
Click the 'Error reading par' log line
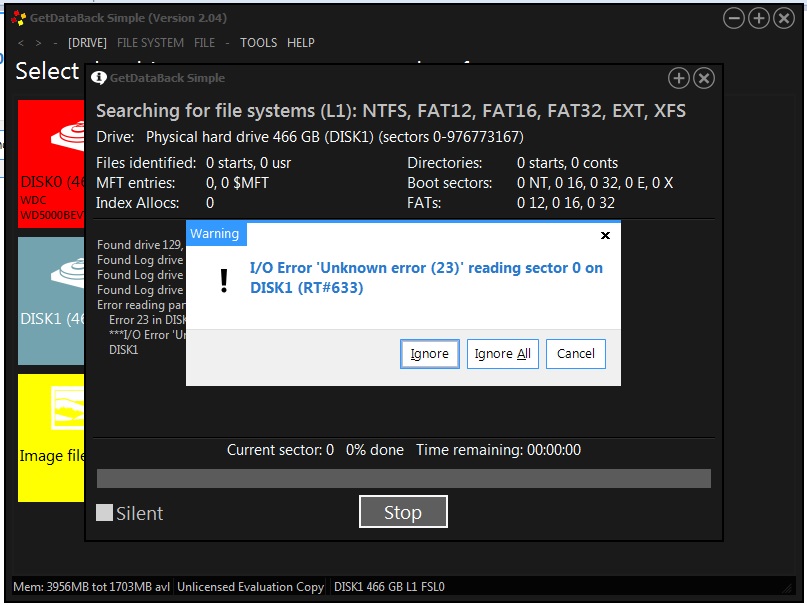point(142,305)
